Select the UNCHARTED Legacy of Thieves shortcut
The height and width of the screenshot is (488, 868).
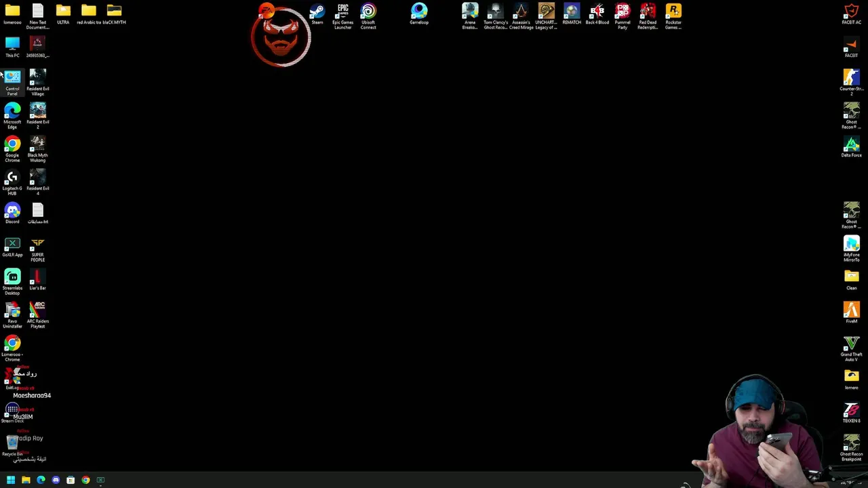546,16
